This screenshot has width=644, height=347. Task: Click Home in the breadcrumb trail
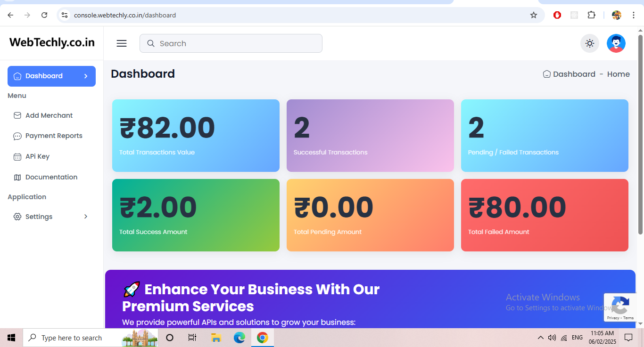(618, 74)
